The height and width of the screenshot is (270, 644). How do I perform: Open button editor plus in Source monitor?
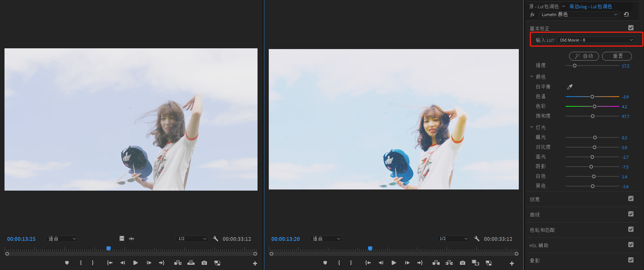click(255, 264)
